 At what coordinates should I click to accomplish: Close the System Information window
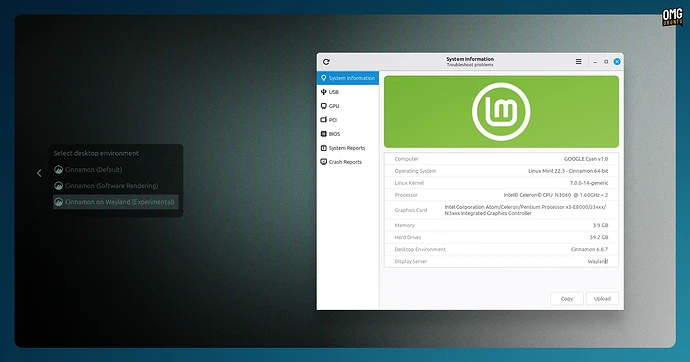(x=617, y=62)
